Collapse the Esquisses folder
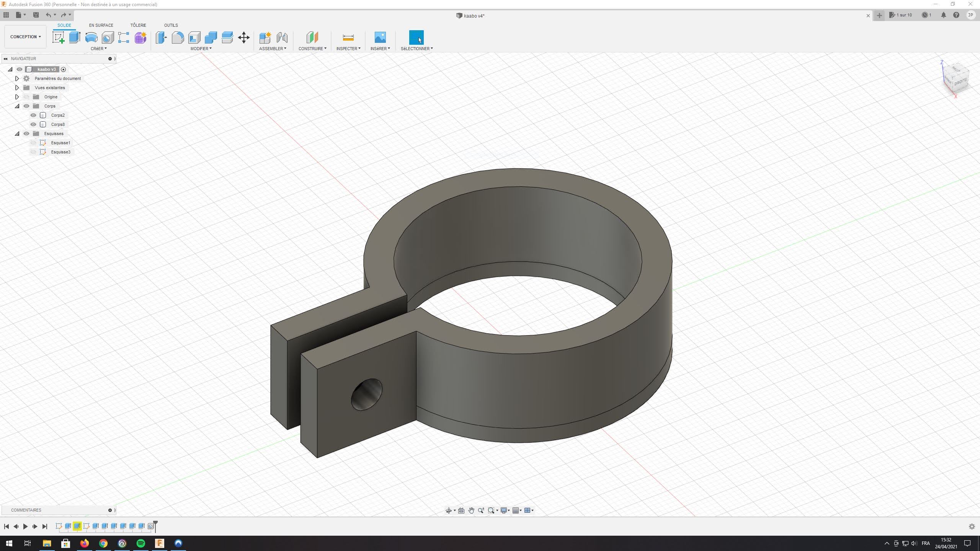The height and width of the screenshot is (551, 980). coord(17,134)
